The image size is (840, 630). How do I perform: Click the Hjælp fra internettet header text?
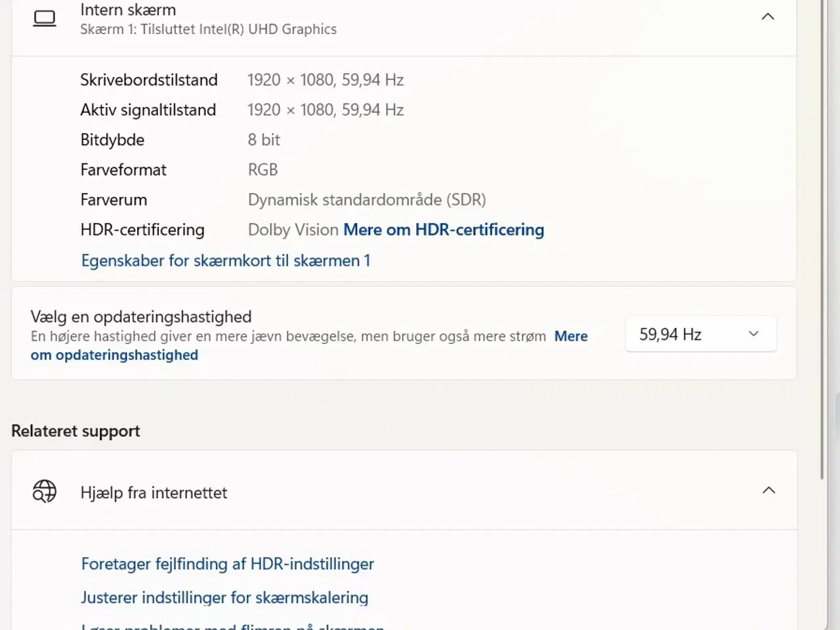coord(154,493)
